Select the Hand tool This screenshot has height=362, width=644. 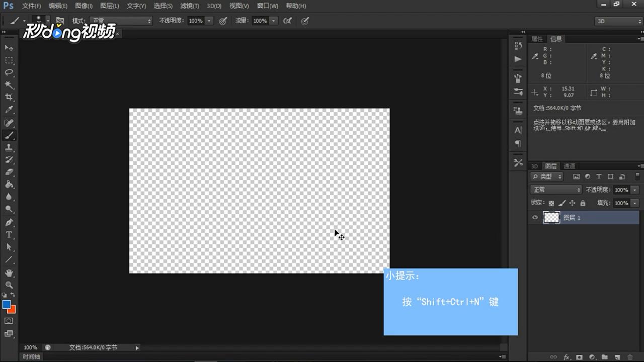[x=9, y=273]
